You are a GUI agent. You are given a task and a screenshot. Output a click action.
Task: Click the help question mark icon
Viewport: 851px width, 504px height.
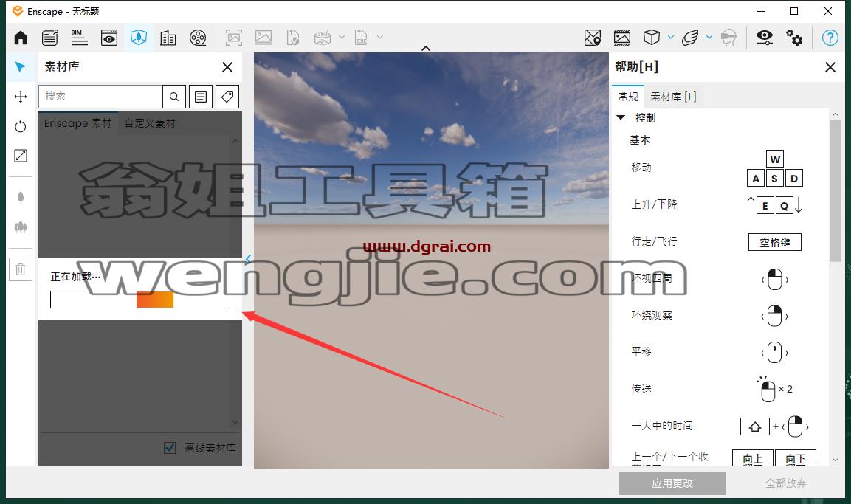pyautogui.click(x=830, y=38)
